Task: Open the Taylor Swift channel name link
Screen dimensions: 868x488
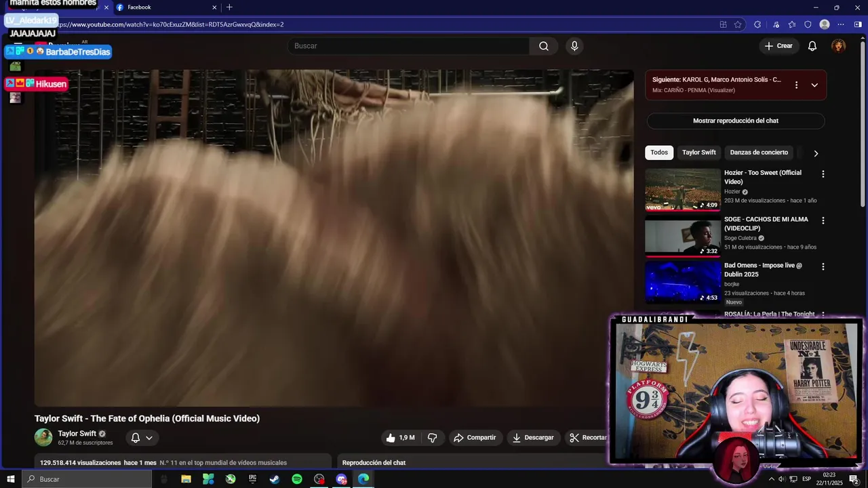Action: [x=77, y=434]
